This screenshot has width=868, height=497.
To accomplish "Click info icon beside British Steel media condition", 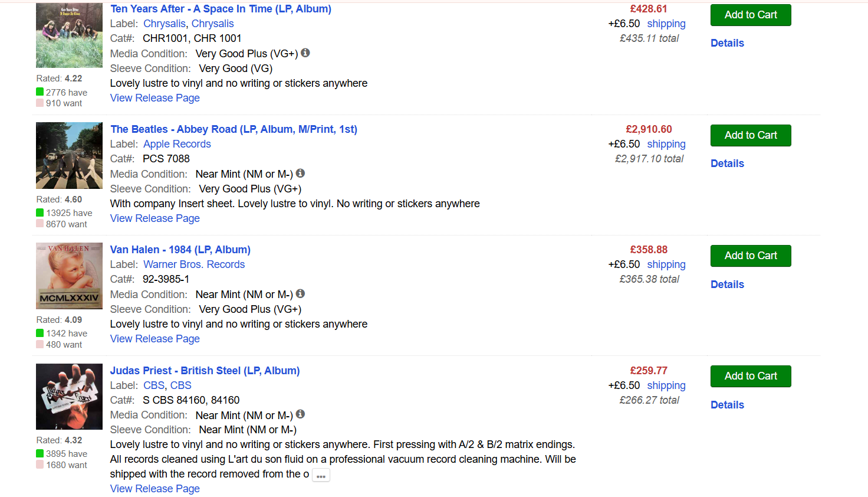I will (300, 414).
